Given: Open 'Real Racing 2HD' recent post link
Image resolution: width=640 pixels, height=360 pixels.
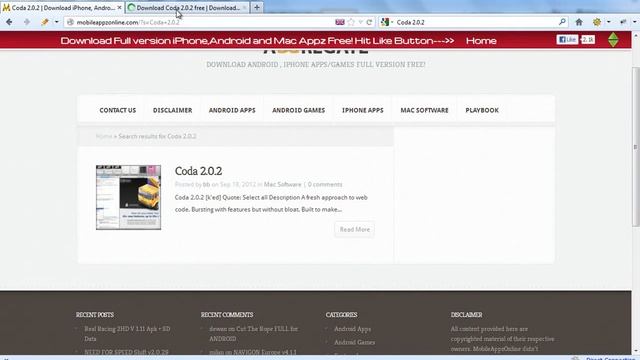Looking at the screenshot, I should [127, 333].
